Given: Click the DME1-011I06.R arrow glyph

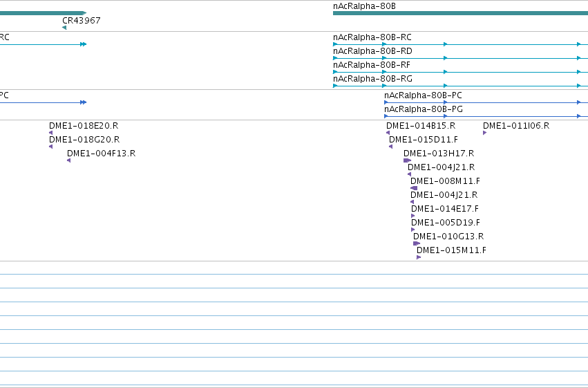Looking at the screenshot, I should click(485, 133).
